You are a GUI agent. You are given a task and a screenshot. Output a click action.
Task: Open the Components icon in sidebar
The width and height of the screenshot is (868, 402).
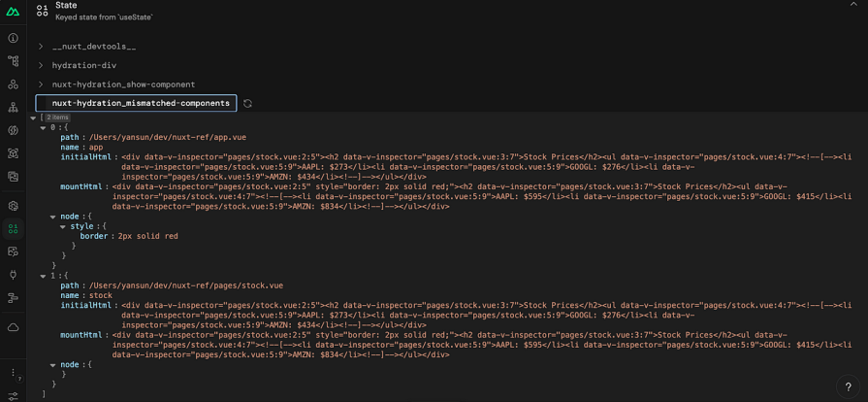pos(14,84)
